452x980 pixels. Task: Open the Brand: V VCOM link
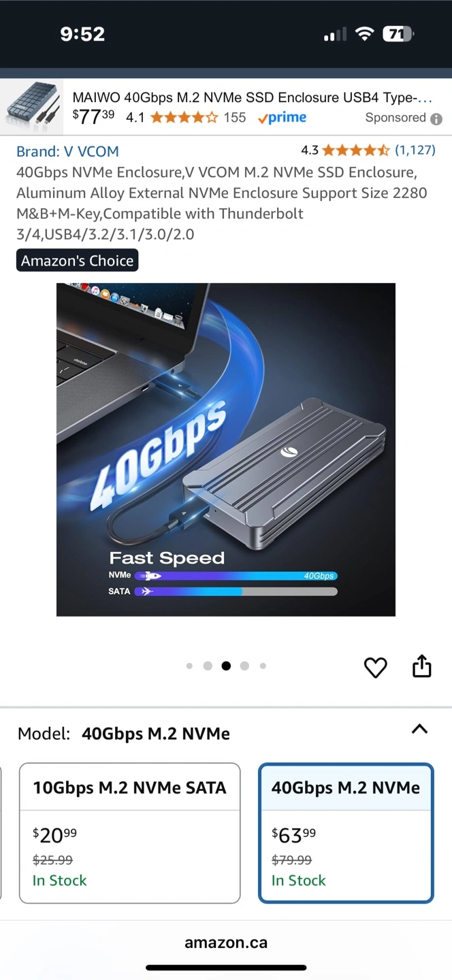pos(67,151)
